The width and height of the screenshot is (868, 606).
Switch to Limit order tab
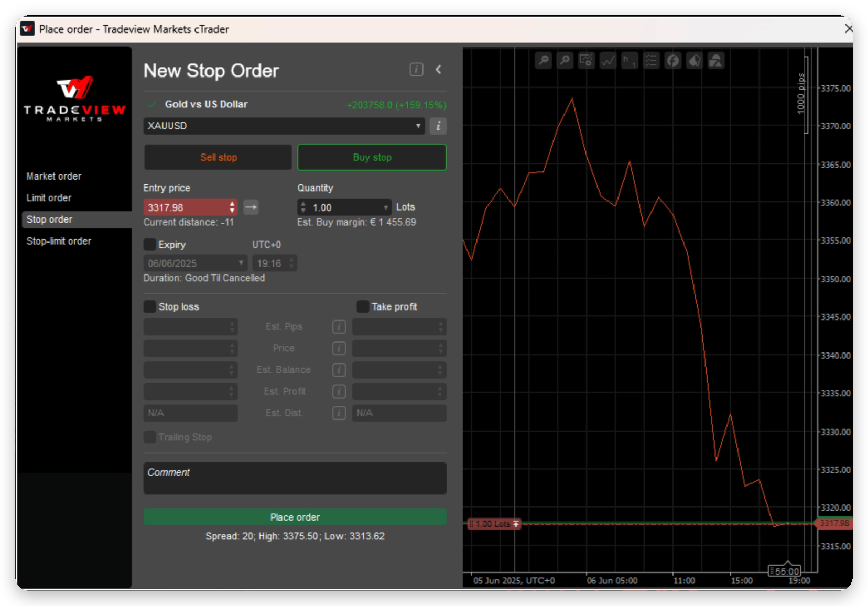coord(49,198)
